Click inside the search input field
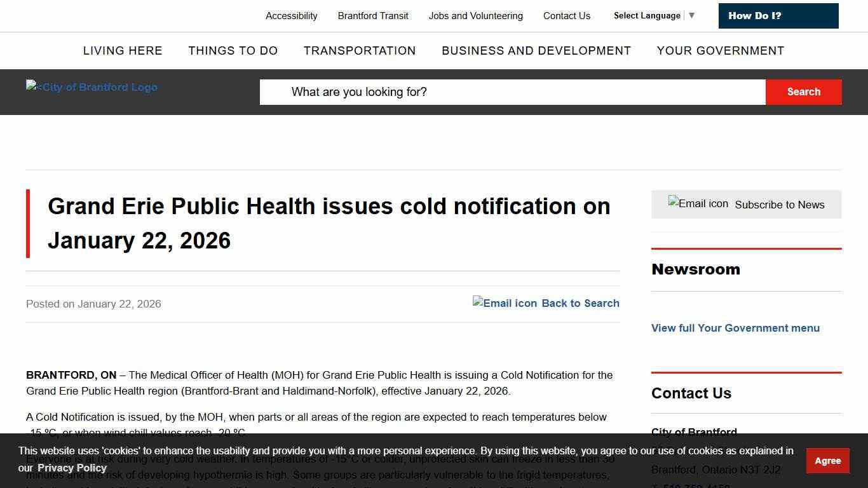The image size is (868, 488). 508,91
